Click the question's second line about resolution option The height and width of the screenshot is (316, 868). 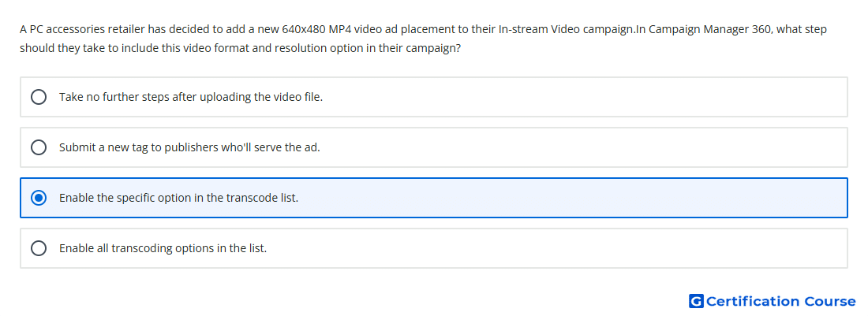click(240, 48)
